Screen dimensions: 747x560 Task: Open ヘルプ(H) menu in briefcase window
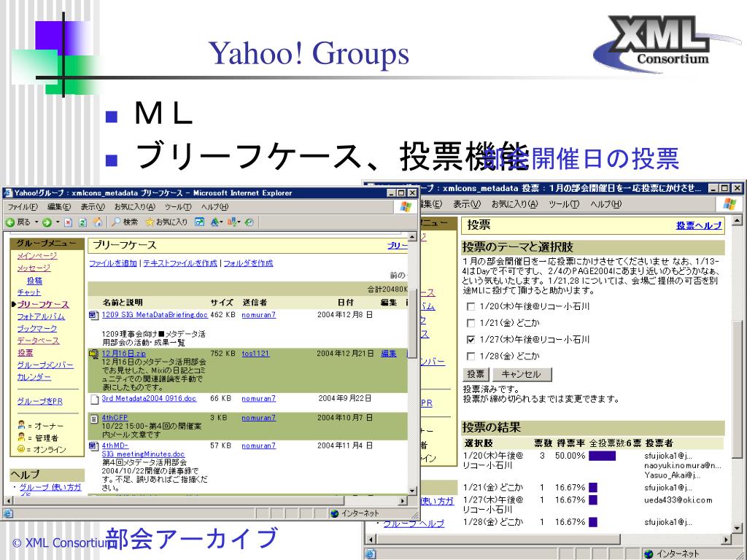pos(214,207)
